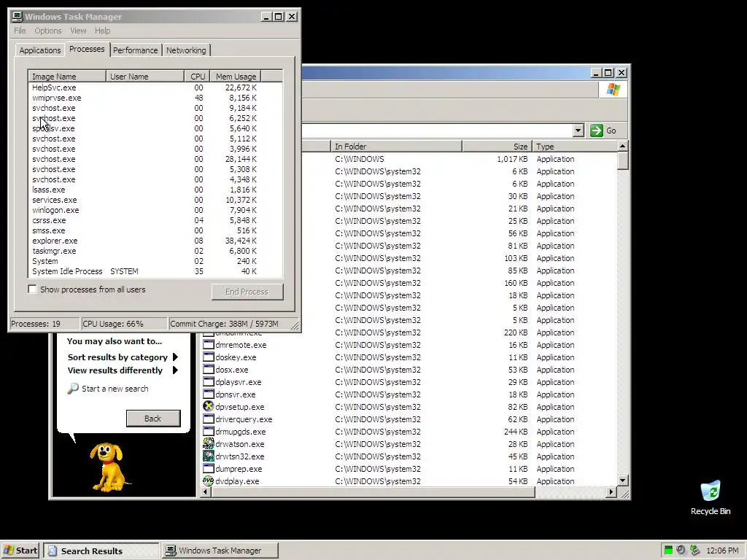
Task: Click the third system tray icon
Action: [x=694, y=551]
